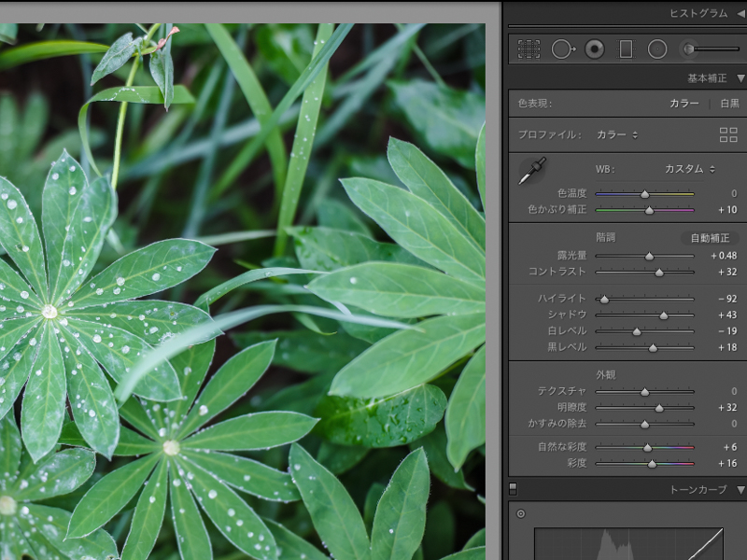
Task: Click the コントラスト value +32
Action: (x=727, y=272)
